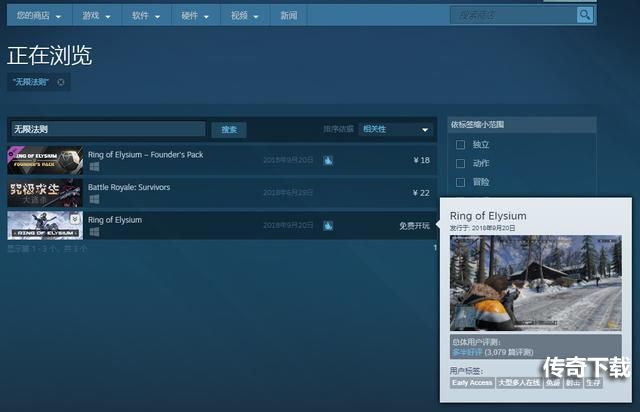This screenshot has width=640, height=412.
Task: Click the 大型多人在线 tag in the popup
Action: [519, 383]
